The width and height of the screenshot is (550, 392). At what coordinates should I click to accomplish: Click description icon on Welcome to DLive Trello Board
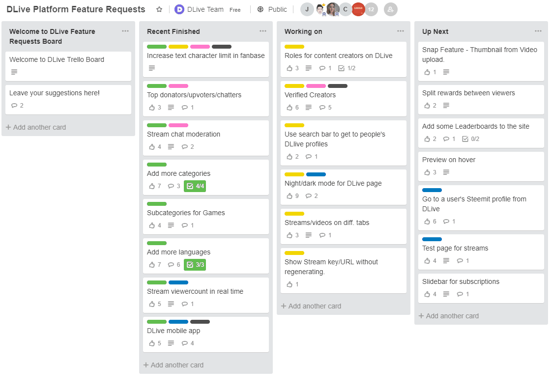click(14, 72)
